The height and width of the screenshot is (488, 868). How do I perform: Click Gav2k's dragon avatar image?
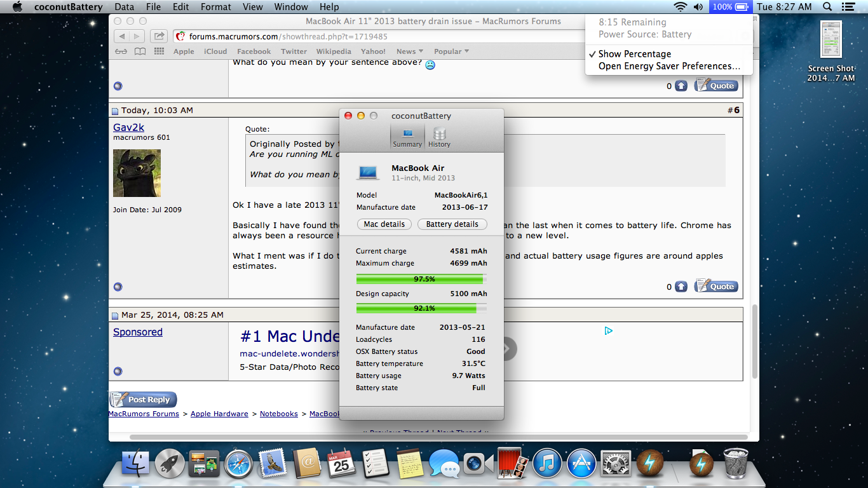click(x=137, y=173)
